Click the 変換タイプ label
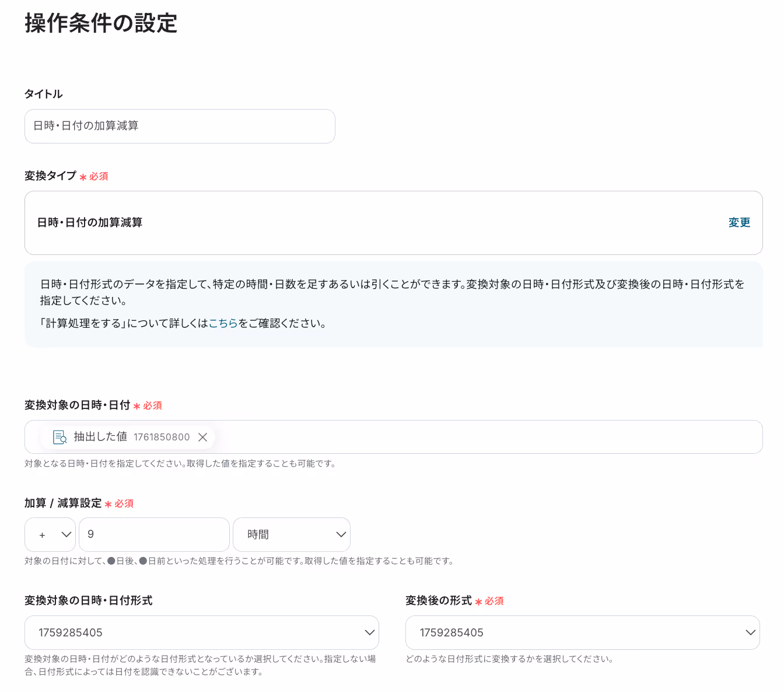Image resolution: width=784 pixels, height=693 pixels. pyautogui.click(x=50, y=176)
